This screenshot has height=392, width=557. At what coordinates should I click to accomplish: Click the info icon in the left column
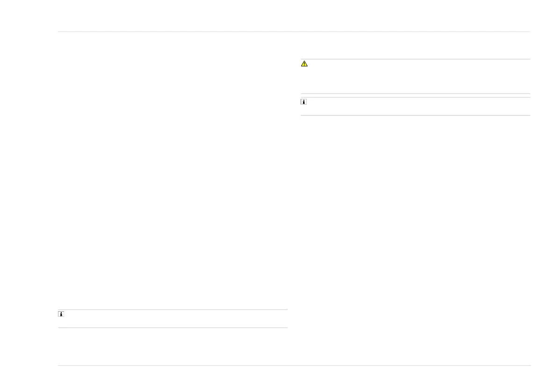click(x=61, y=314)
